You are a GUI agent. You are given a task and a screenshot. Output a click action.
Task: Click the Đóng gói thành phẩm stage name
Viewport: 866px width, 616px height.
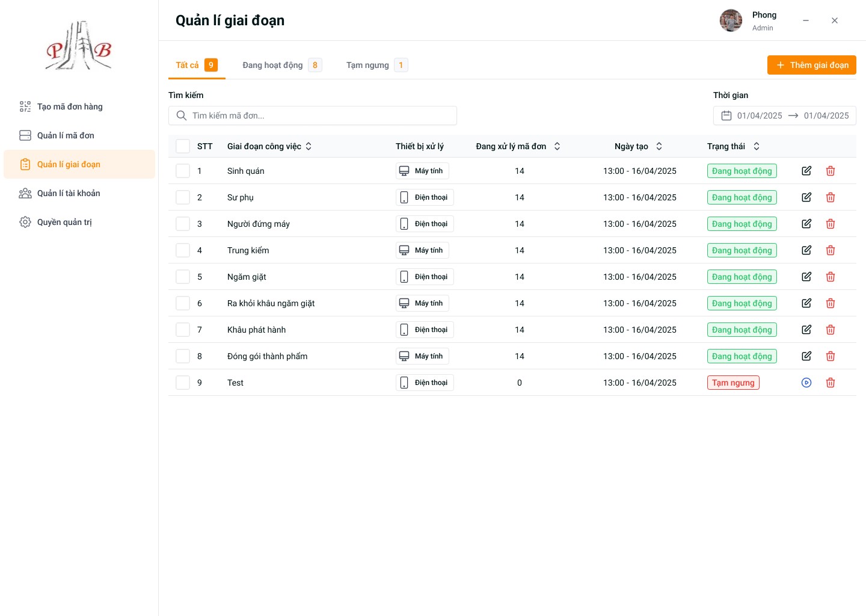pyautogui.click(x=267, y=356)
